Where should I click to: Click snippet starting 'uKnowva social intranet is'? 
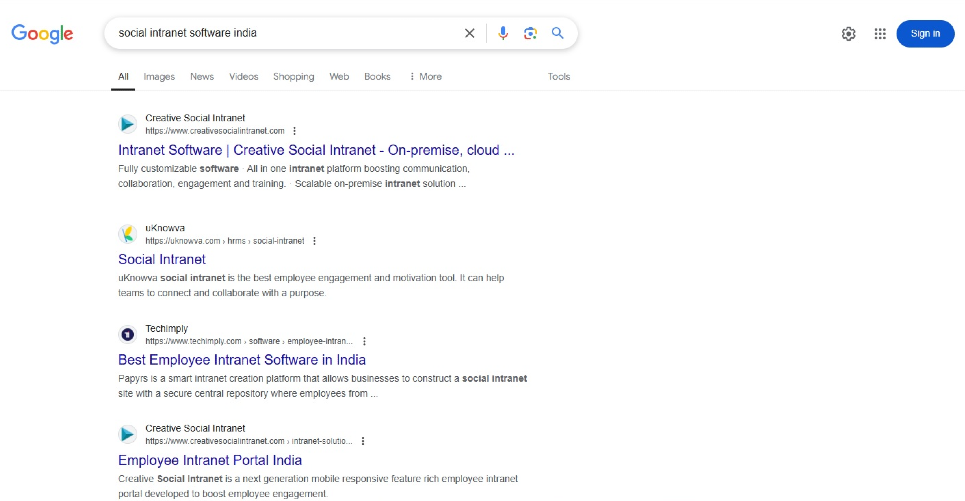(x=311, y=286)
